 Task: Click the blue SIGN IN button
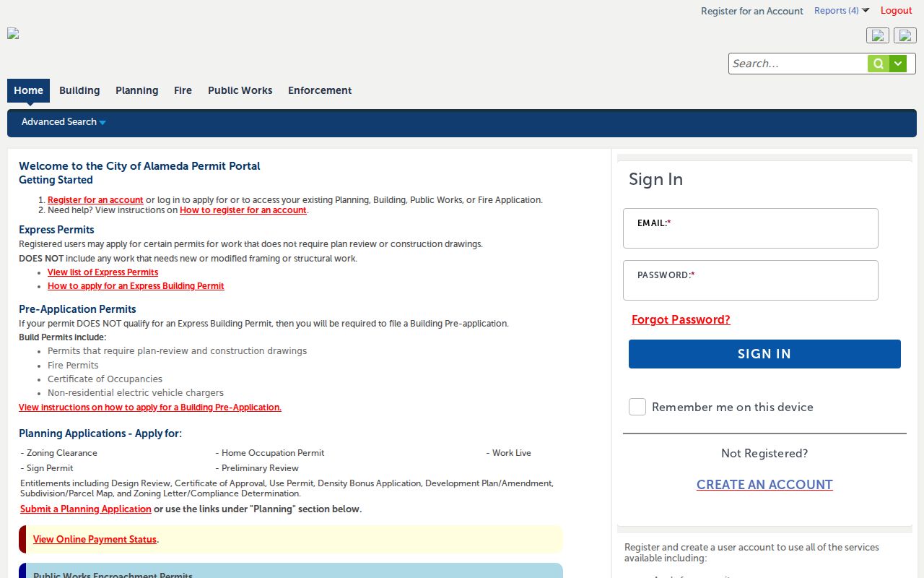764,354
